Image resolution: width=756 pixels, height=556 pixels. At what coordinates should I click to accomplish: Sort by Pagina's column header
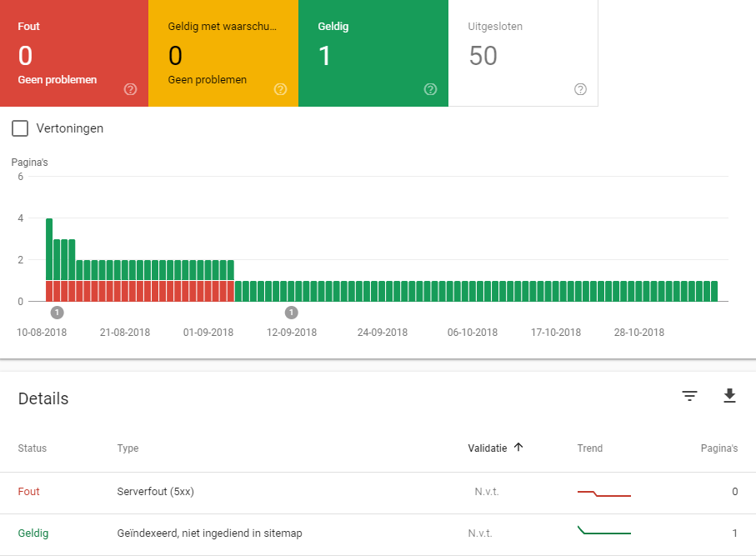click(x=718, y=448)
